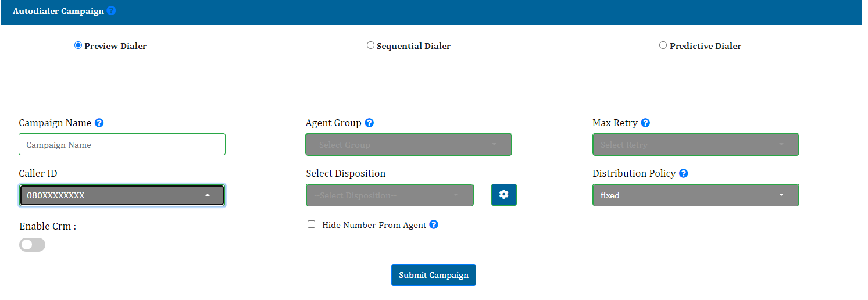The image size is (868, 300).
Task: Expand the Select Disposition dropdown
Action: tap(390, 195)
